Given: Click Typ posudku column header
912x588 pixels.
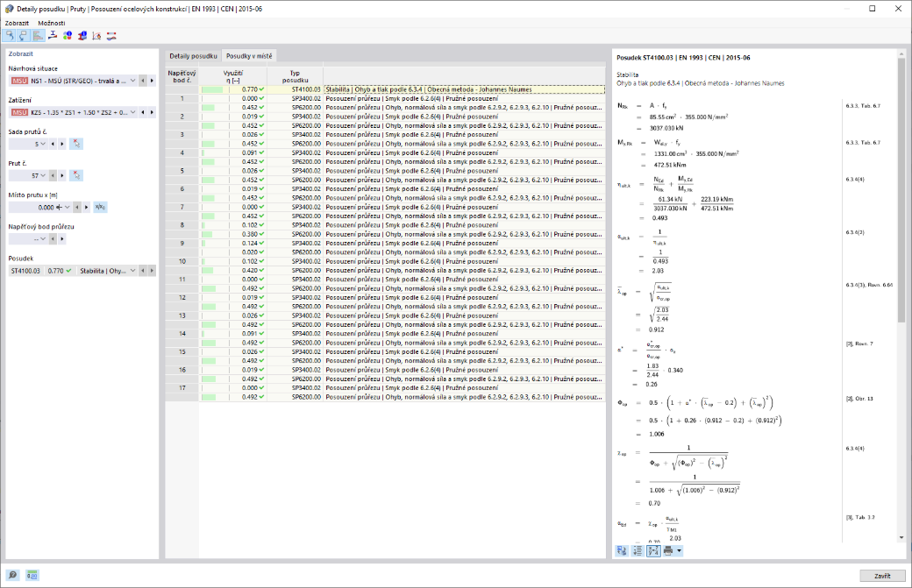Looking at the screenshot, I should pyautogui.click(x=295, y=77).
